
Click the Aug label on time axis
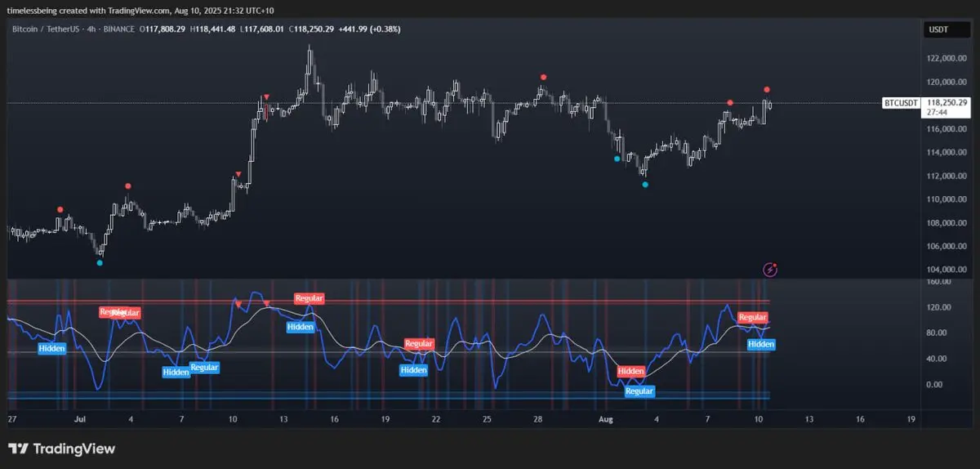[605, 418]
